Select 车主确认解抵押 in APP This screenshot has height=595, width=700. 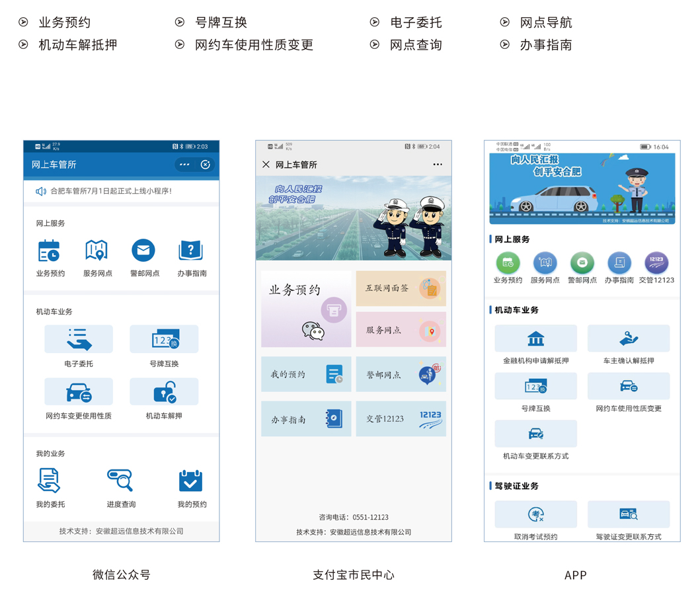628,339
